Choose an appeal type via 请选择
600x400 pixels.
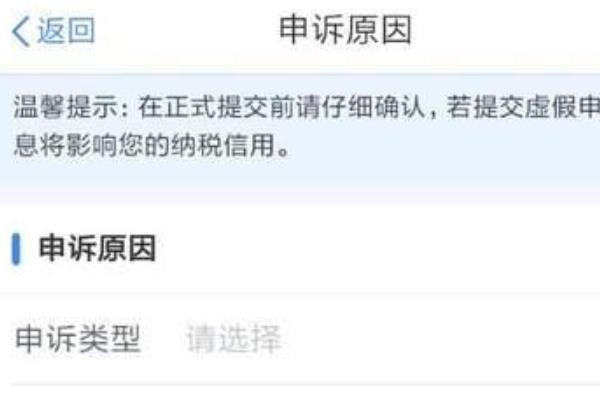[234, 339]
